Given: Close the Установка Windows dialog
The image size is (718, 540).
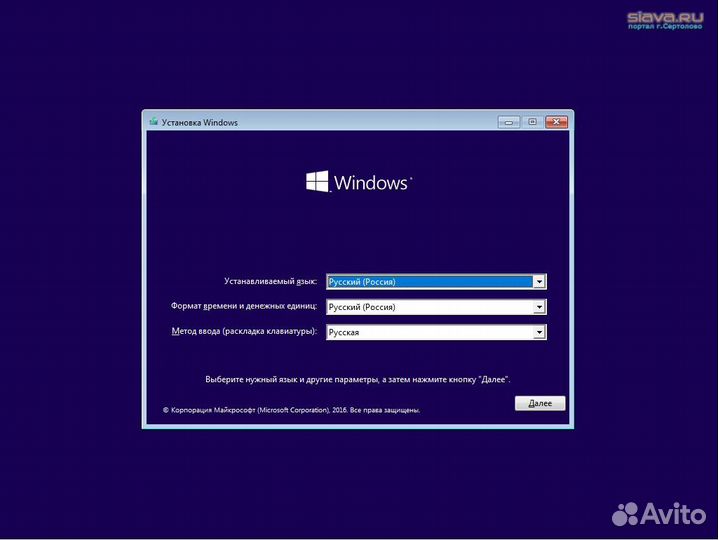Looking at the screenshot, I should [556, 122].
